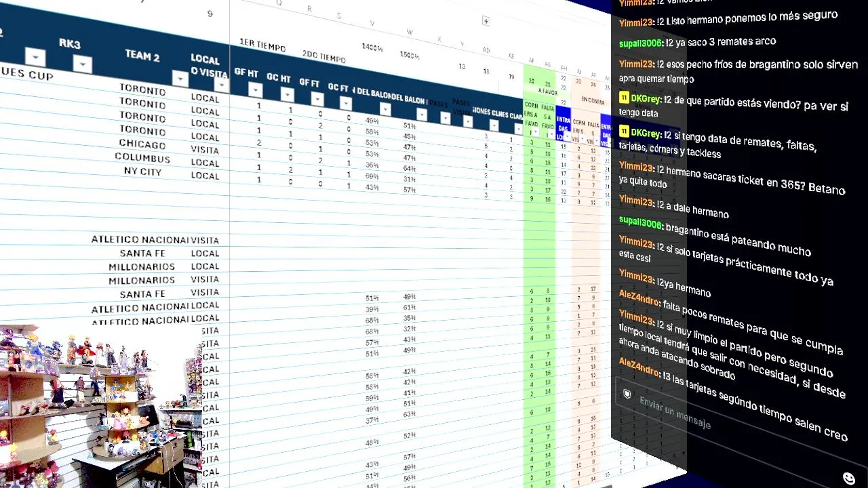Select the VISITA cell in the CHICAGO row
Screen dimensions: 868x488
click(205, 150)
